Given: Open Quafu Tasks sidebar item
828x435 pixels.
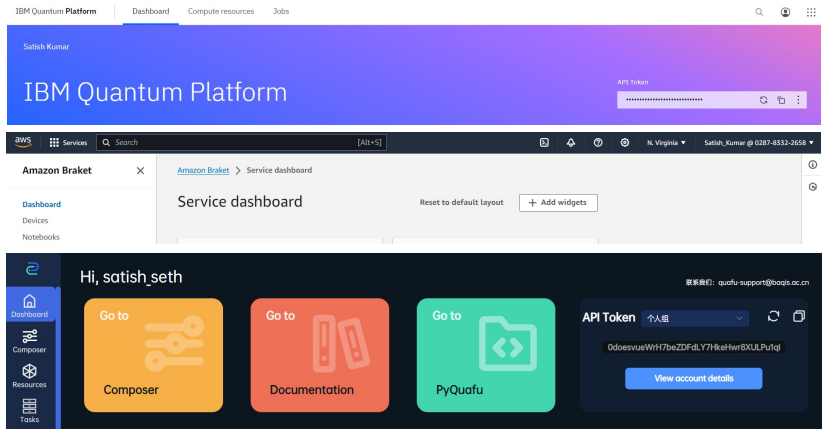Looking at the screenshot, I should [30, 411].
